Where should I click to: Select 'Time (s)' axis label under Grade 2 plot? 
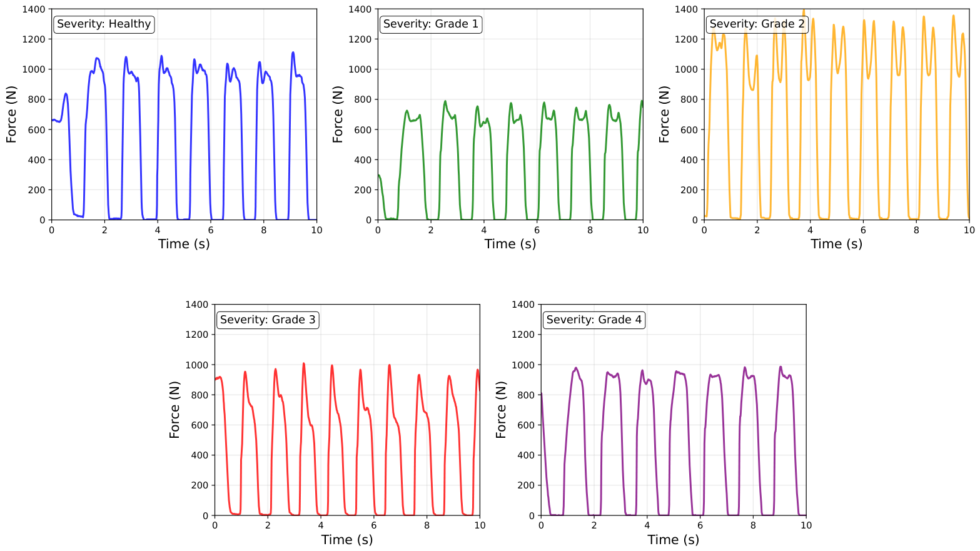point(837,244)
